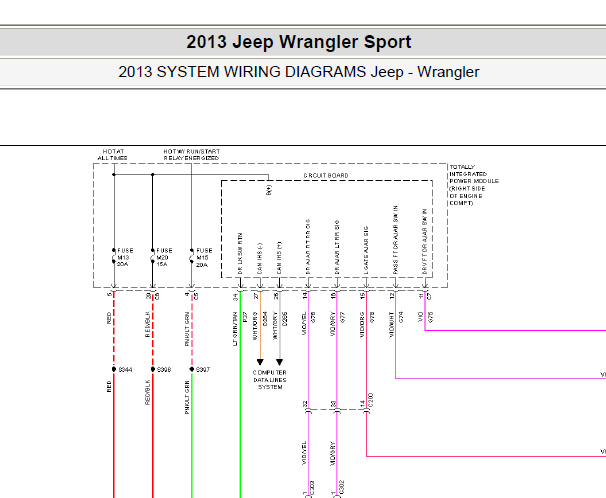Click the splice label beside the RED/BLK wire
The width and height of the screenshot is (606, 498).
pos(164,370)
